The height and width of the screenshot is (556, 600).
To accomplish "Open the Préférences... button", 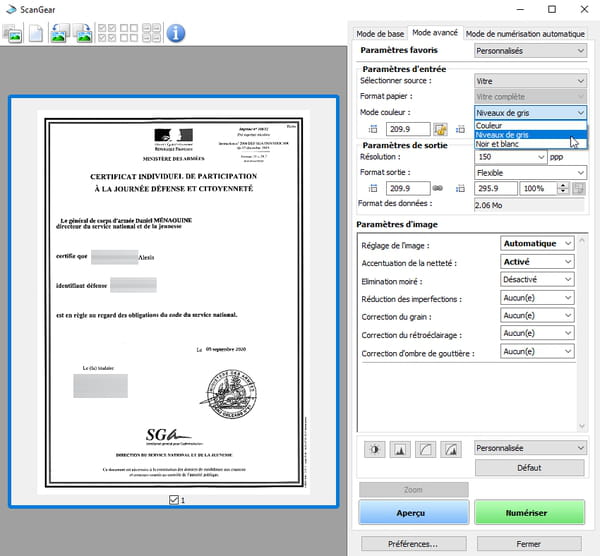I will click(413, 544).
